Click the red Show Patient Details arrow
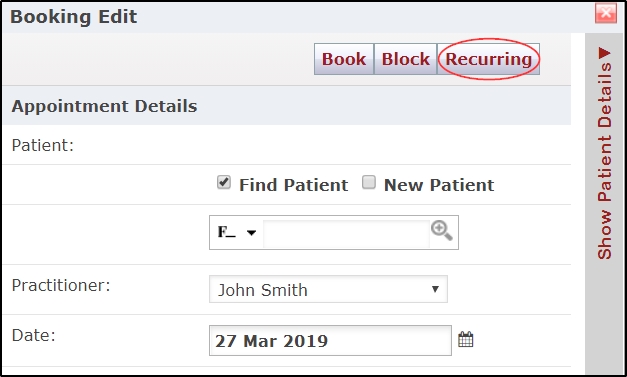This screenshot has width=627, height=377. tap(605, 53)
